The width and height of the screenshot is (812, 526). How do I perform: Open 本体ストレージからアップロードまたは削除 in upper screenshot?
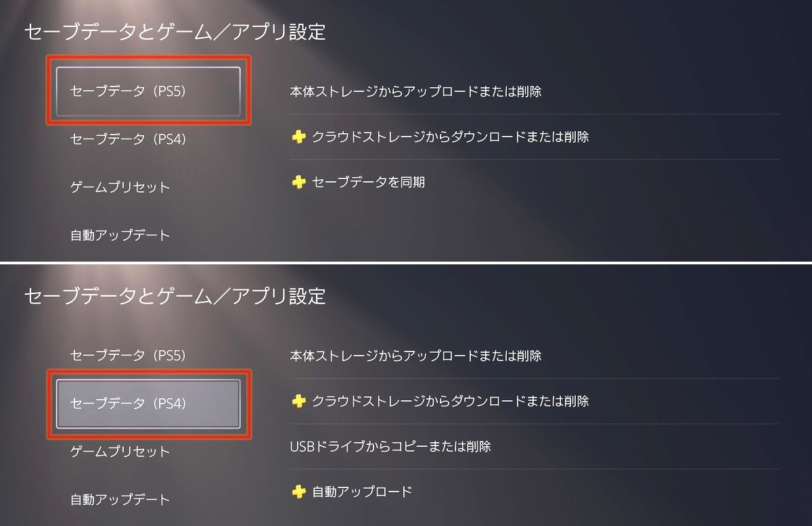pyautogui.click(x=415, y=92)
